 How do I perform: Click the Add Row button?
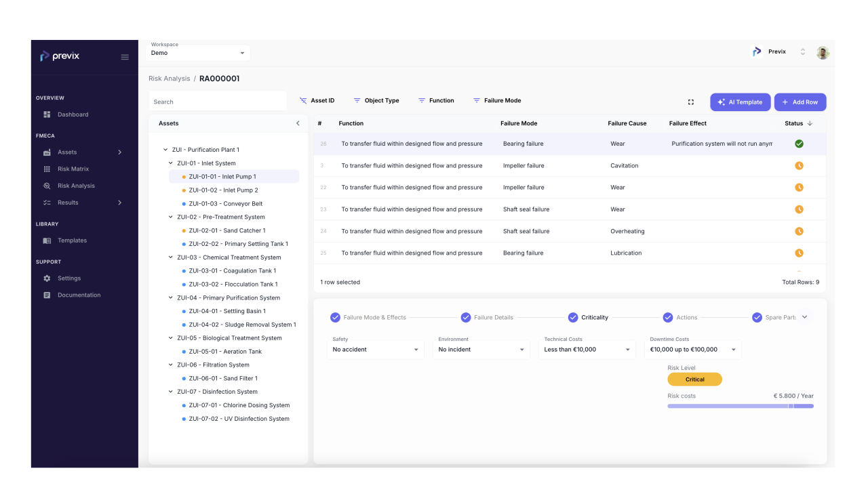[800, 102]
